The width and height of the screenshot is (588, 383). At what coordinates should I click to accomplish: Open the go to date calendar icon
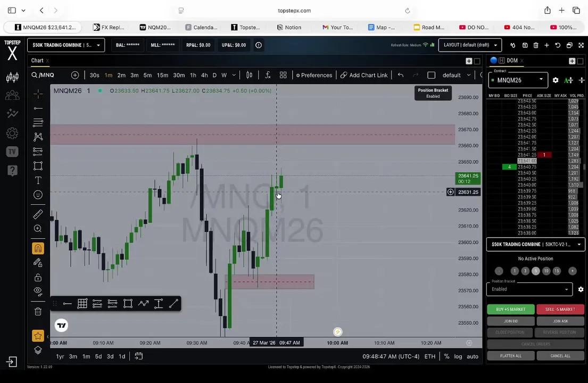139,356
